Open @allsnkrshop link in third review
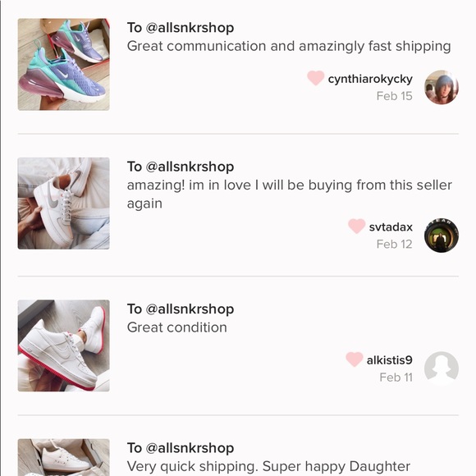The height and width of the screenshot is (476, 476). [x=190, y=309]
